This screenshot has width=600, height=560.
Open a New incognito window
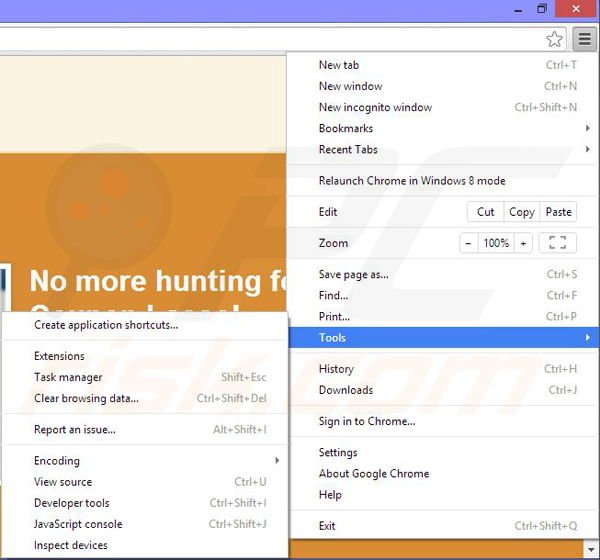442,107
